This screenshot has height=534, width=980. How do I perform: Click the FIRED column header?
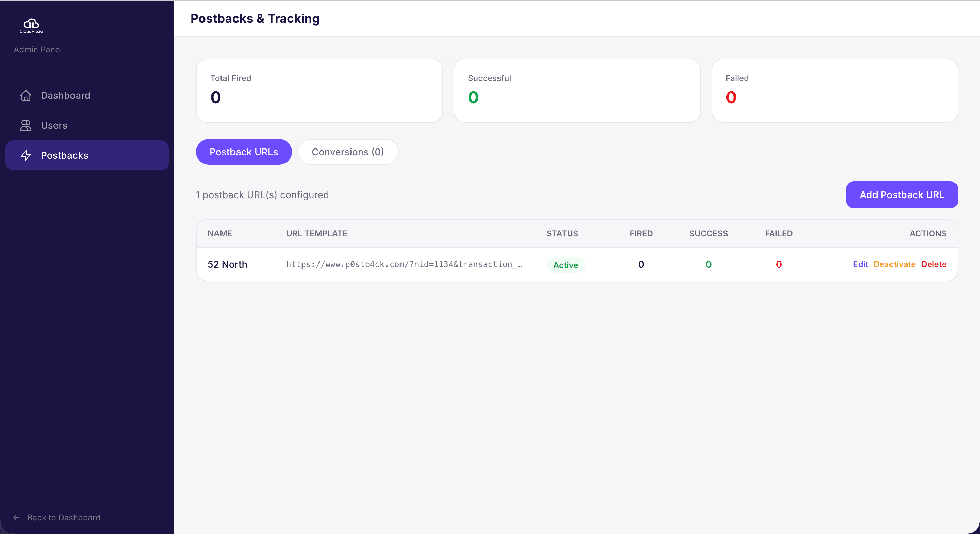tap(641, 234)
